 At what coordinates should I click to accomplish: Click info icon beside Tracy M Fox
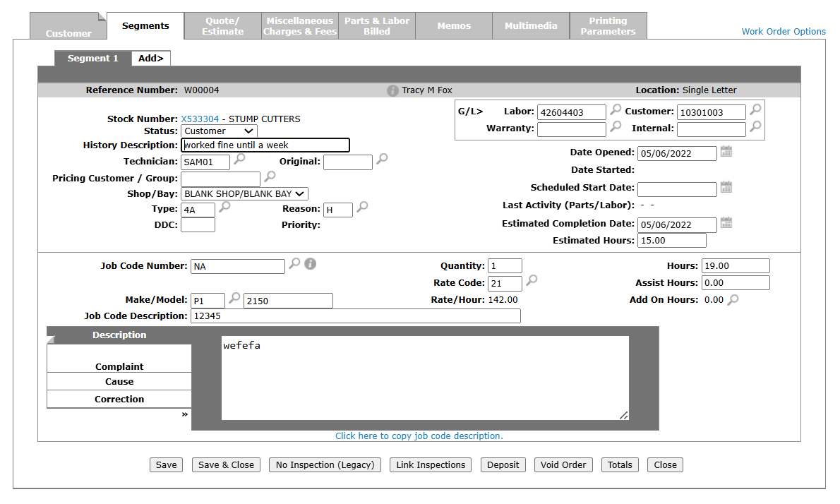point(393,91)
